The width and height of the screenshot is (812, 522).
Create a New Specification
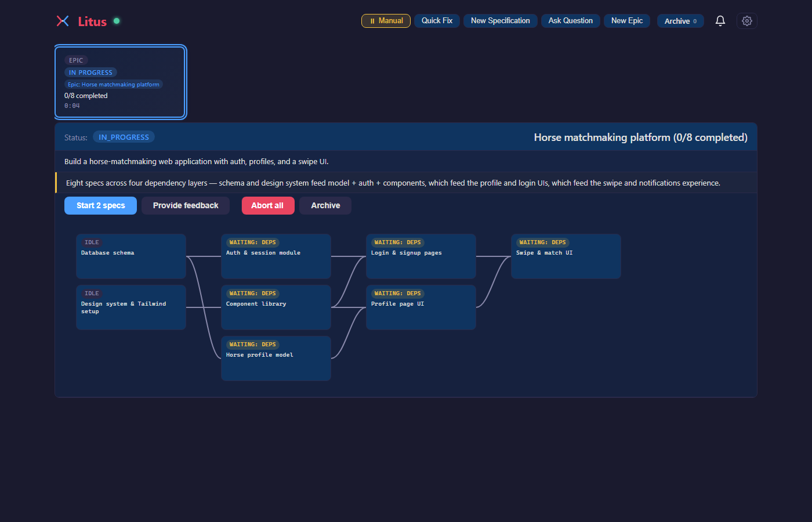pyautogui.click(x=501, y=21)
